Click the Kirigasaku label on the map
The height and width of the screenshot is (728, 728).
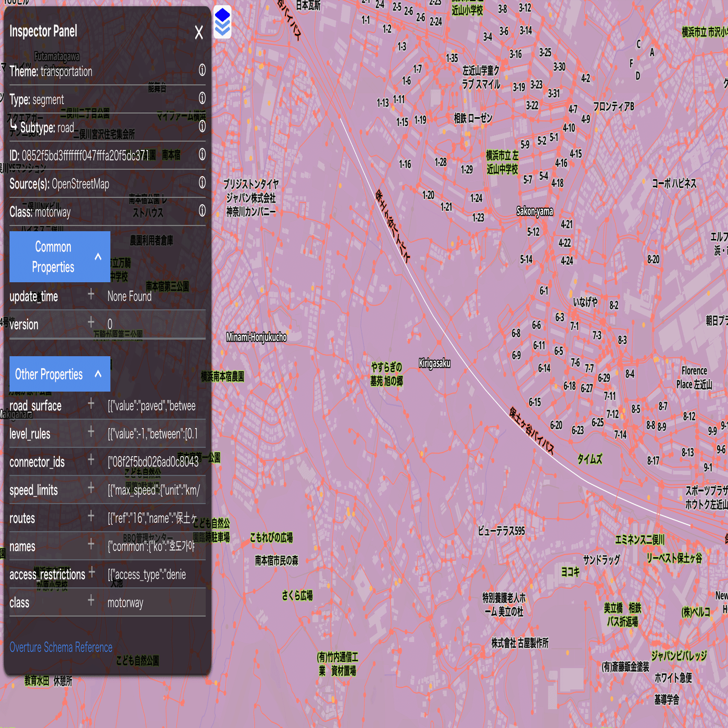point(435,363)
